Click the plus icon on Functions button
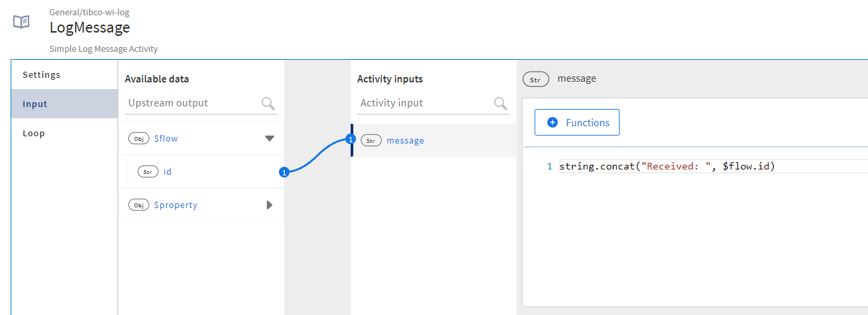Image resolution: width=868 pixels, height=315 pixels. 552,122
